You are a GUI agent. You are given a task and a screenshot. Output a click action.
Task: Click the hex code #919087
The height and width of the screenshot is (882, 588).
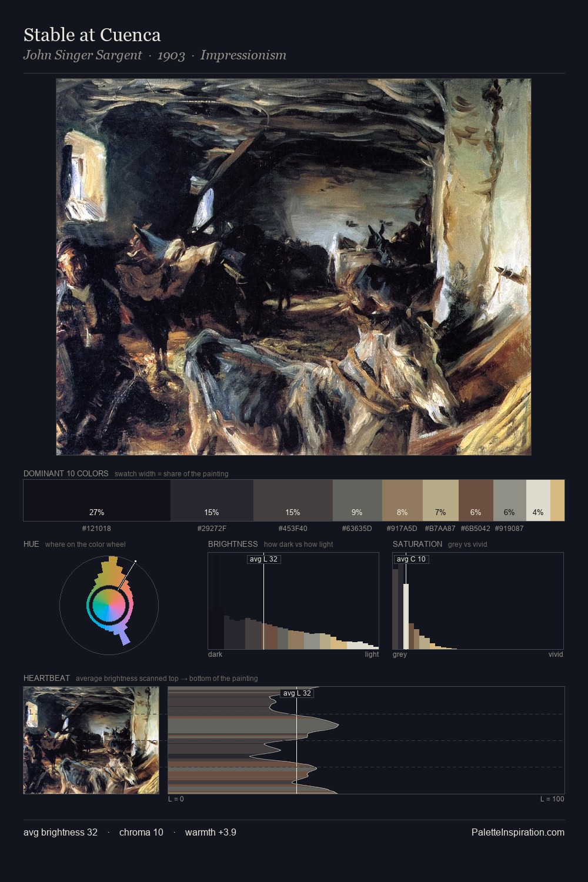[x=509, y=528]
